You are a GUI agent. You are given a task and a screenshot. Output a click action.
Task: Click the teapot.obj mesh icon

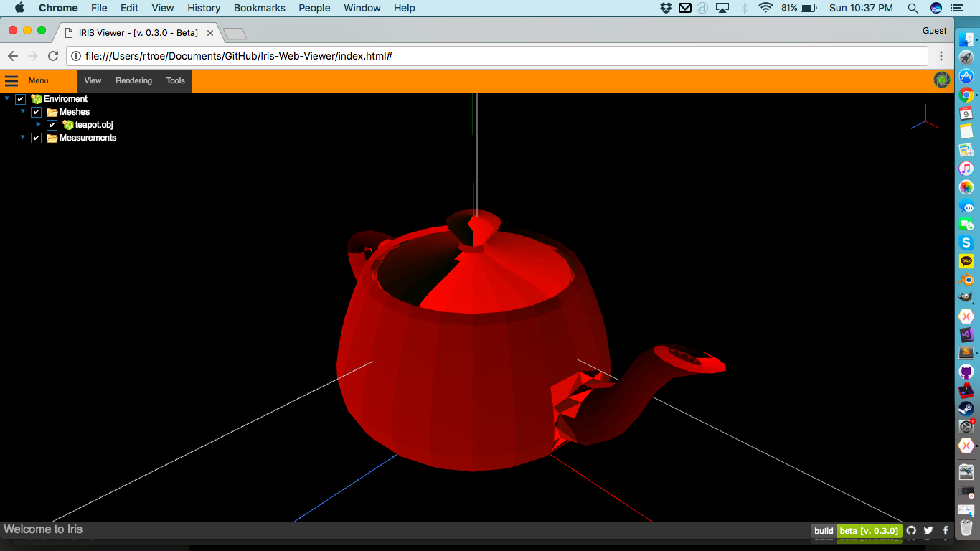click(x=68, y=125)
